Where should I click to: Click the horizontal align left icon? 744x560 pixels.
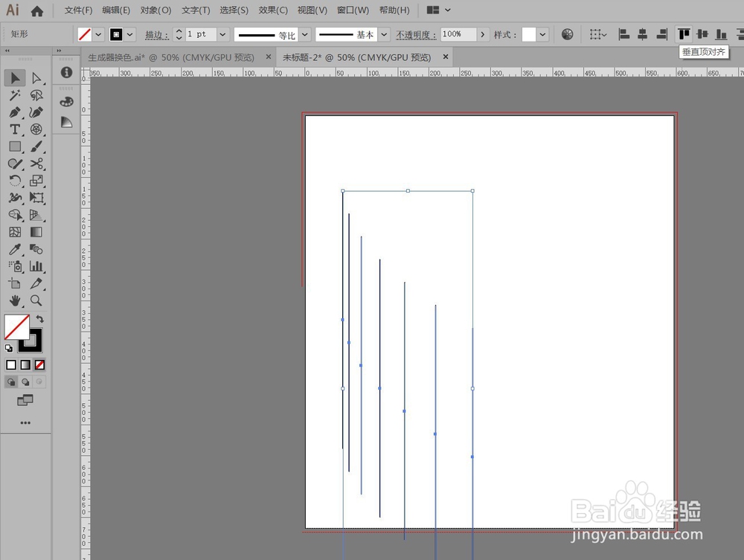coord(624,34)
